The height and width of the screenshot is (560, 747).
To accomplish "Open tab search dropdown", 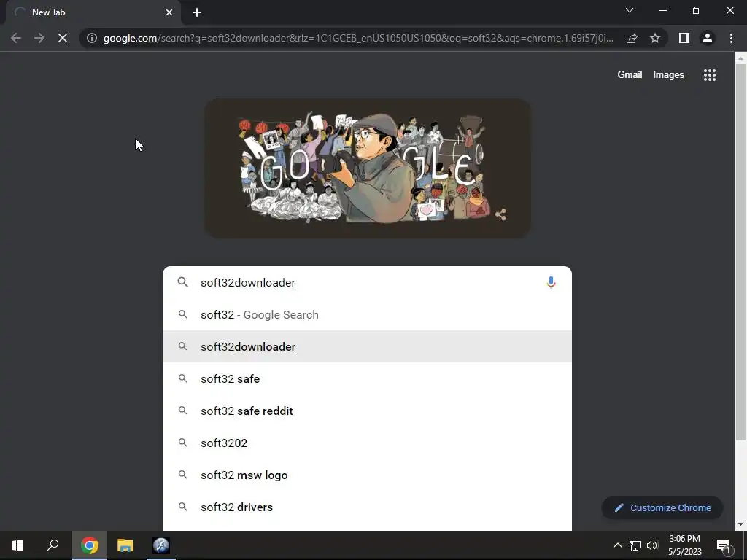I will click(630, 10).
